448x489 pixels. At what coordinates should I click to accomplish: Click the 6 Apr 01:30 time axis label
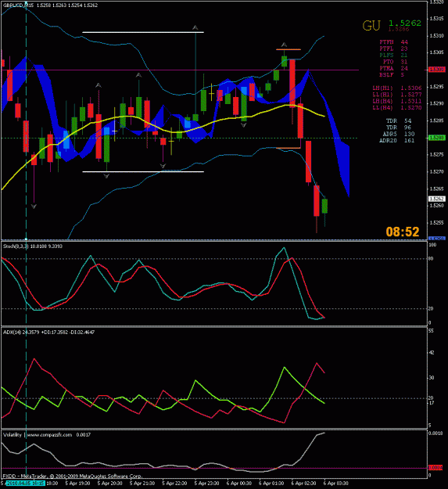pyautogui.click(x=271, y=484)
